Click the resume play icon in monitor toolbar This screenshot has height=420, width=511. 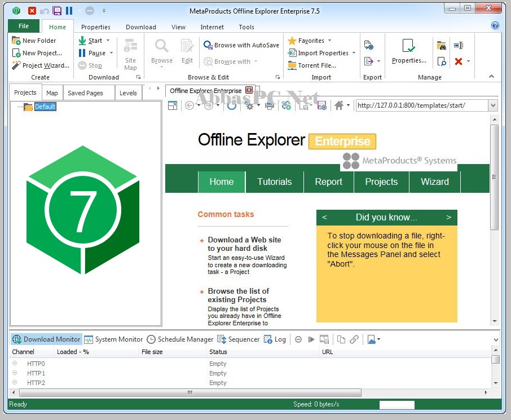[311, 339]
